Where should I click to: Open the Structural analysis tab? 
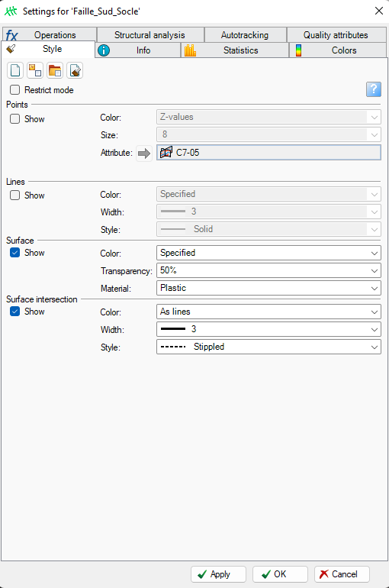[150, 35]
